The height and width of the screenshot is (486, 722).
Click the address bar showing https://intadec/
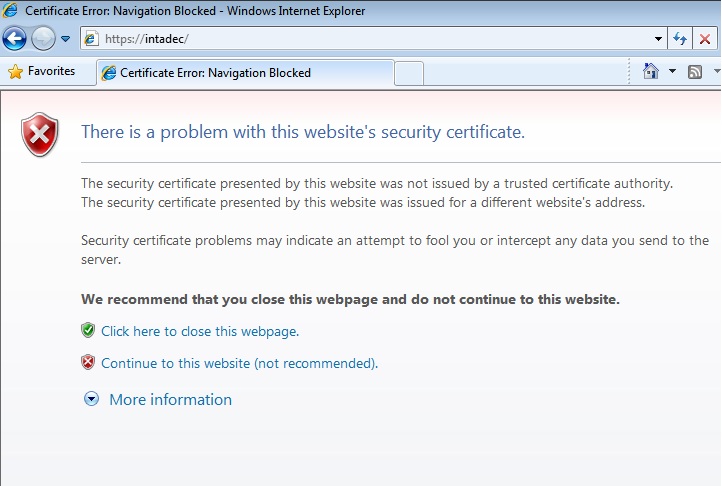(x=366, y=39)
